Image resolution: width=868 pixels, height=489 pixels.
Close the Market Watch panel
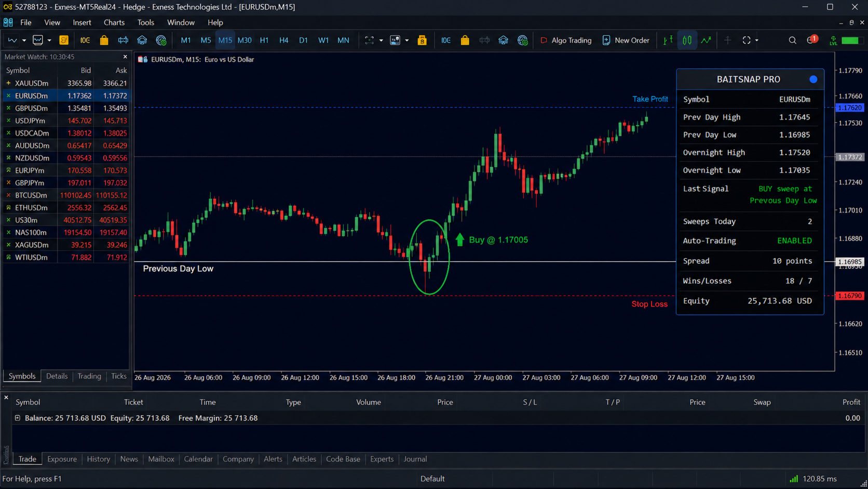tap(125, 57)
